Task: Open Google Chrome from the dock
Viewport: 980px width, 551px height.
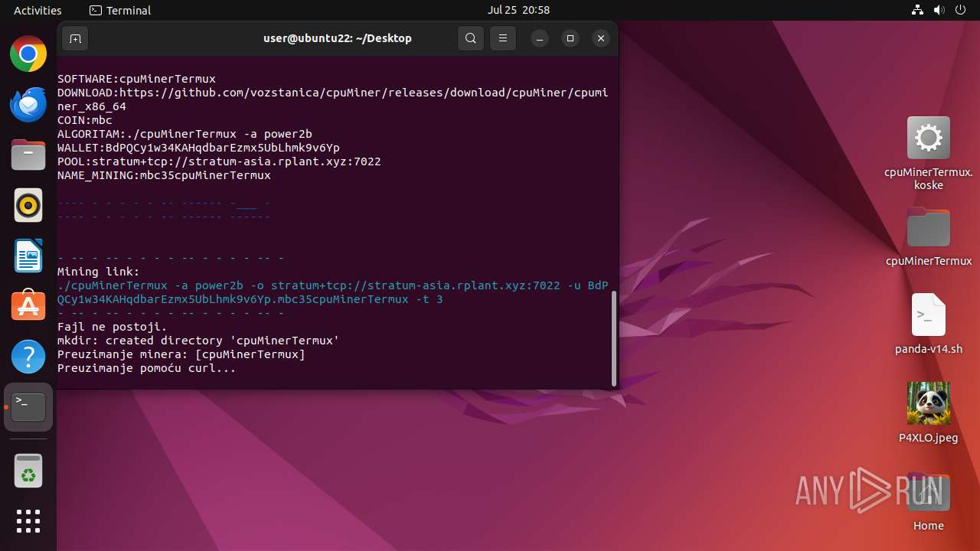Action: click(28, 54)
